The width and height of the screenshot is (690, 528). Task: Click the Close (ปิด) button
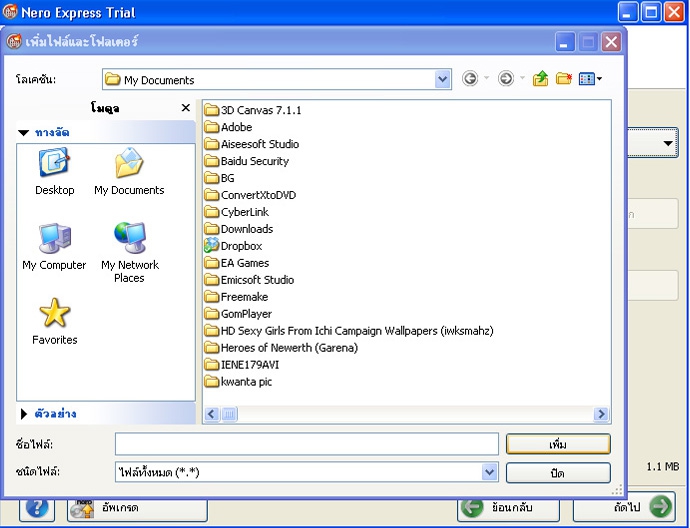tap(558, 473)
